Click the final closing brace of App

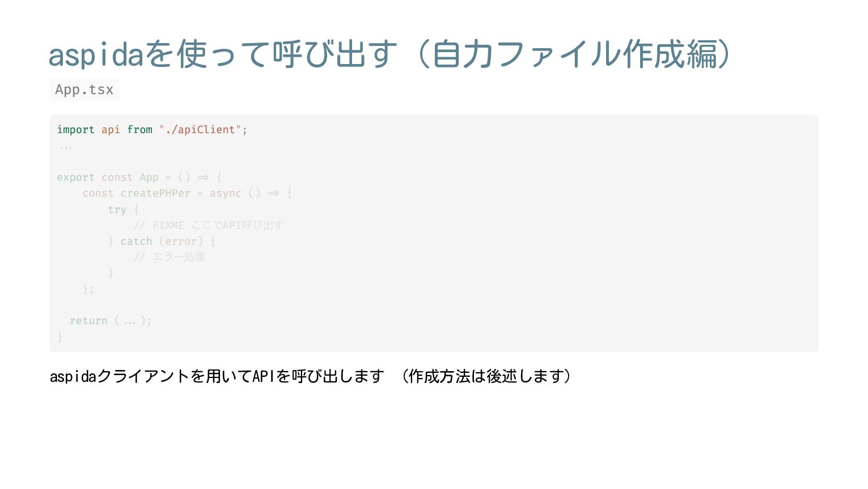(60, 337)
